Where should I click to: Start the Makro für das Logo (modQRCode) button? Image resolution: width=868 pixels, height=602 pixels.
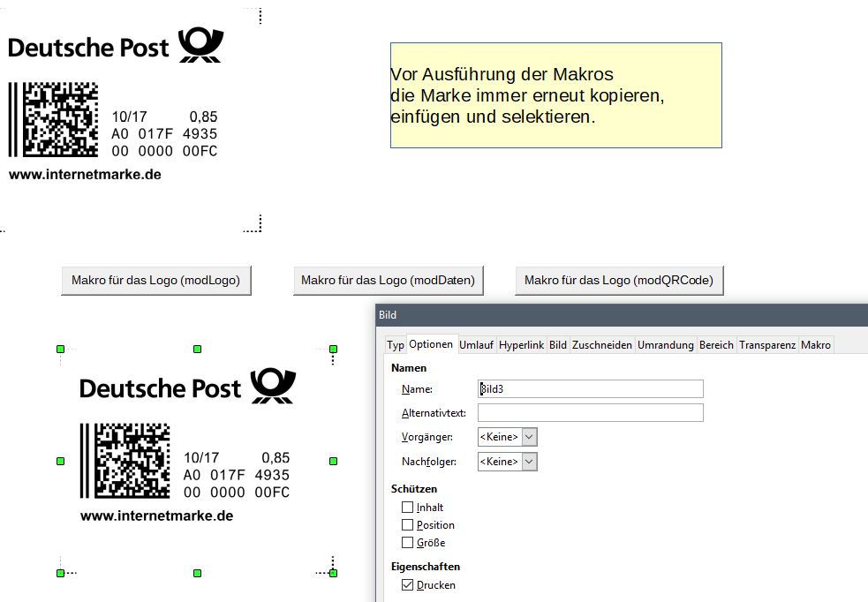point(619,280)
